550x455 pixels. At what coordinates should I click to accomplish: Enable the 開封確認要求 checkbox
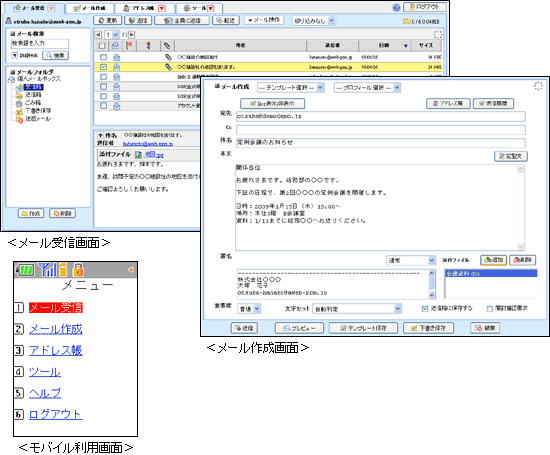[x=490, y=309]
